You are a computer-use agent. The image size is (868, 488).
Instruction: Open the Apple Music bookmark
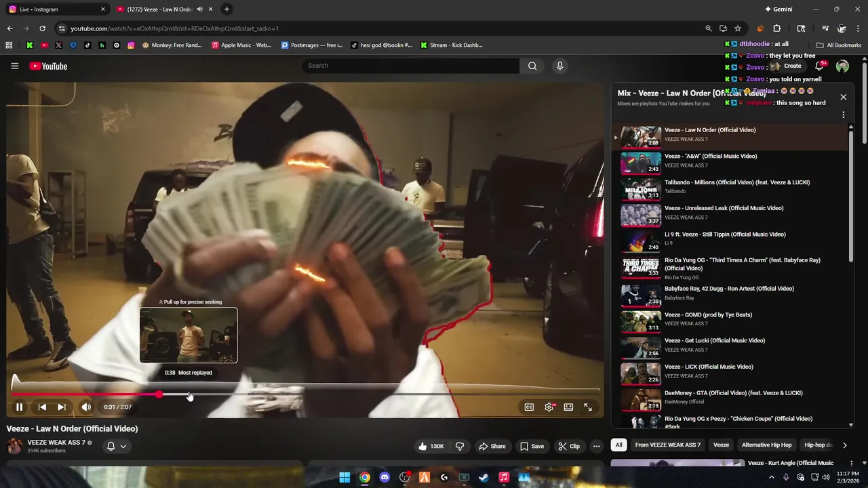[241, 45]
